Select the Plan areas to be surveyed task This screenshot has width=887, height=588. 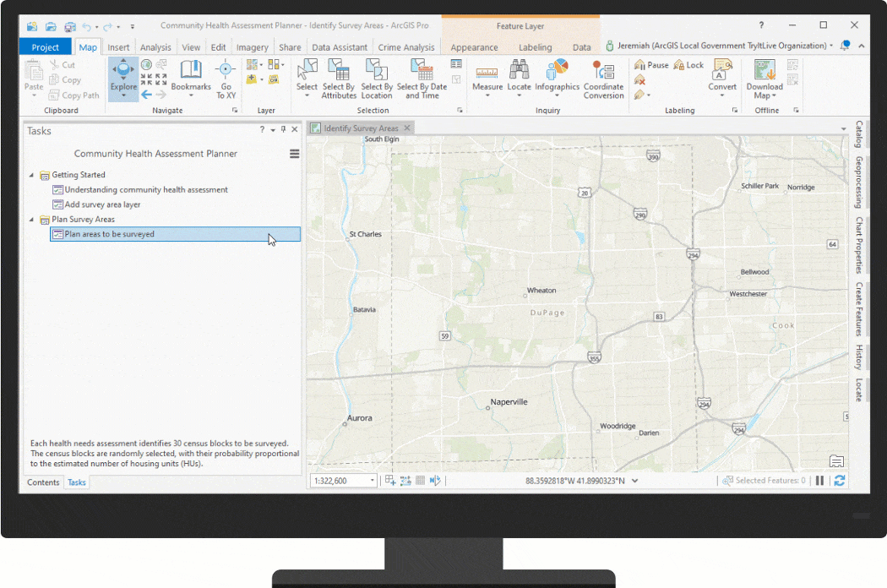coord(176,234)
